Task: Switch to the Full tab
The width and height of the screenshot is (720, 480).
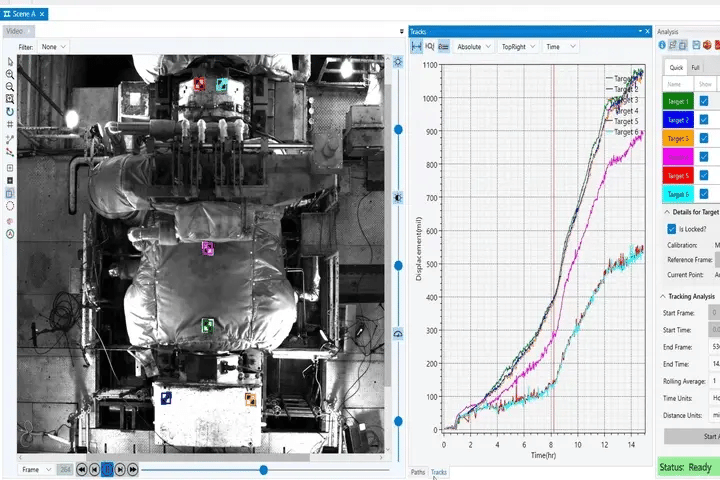Action: pos(695,68)
